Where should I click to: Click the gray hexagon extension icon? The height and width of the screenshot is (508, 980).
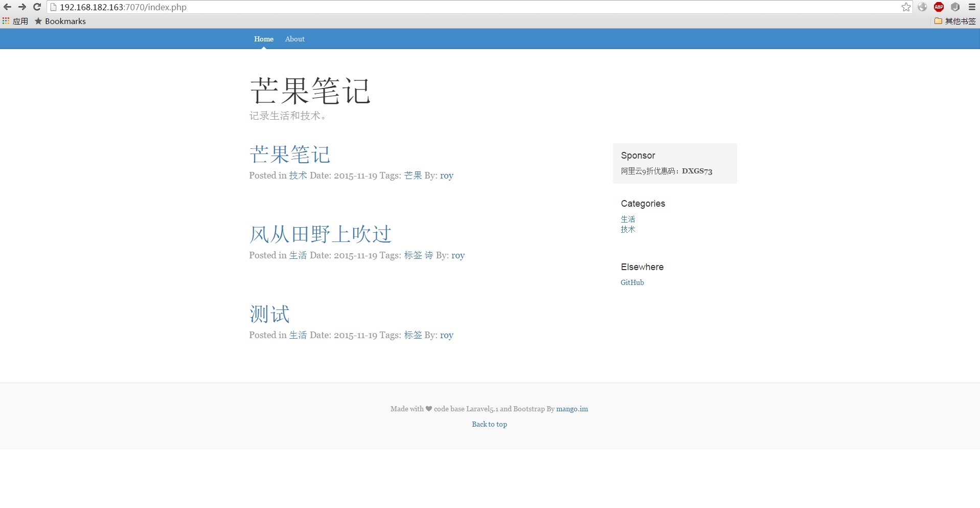tap(955, 7)
